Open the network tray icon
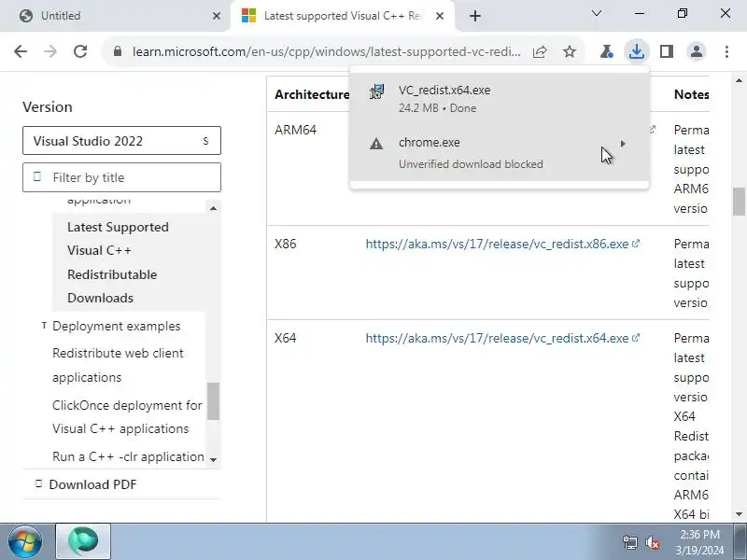 tap(629, 542)
